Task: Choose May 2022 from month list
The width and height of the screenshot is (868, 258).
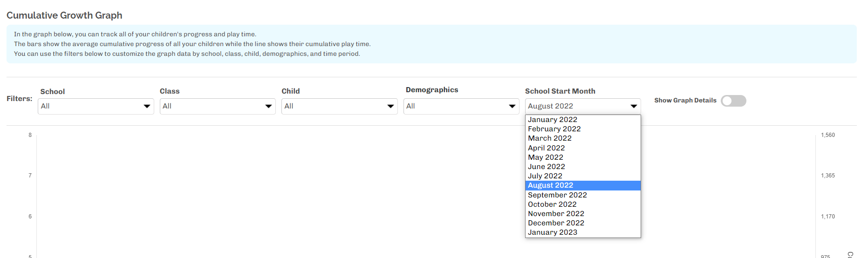Action: tap(546, 157)
